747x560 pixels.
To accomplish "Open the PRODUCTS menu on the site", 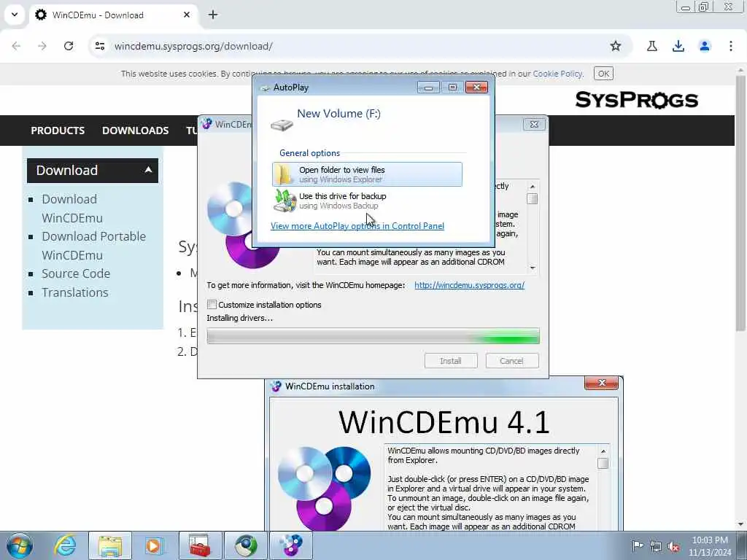I will pos(58,130).
